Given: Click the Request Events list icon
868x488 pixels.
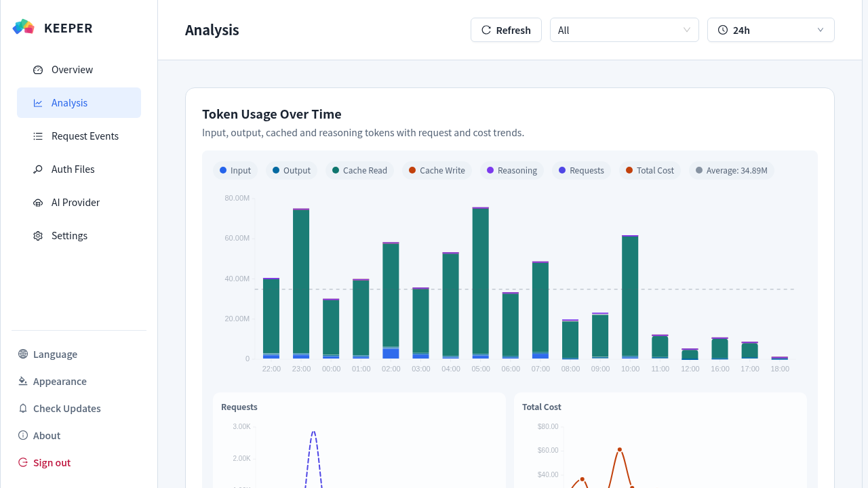Looking at the screenshot, I should click(x=38, y=136).
